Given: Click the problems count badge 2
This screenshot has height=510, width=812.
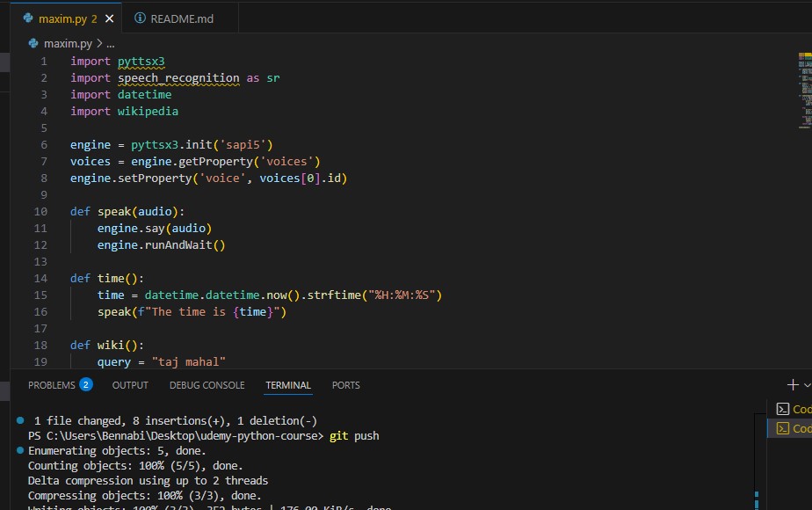Looking at the screenshot, I should 86,384.
